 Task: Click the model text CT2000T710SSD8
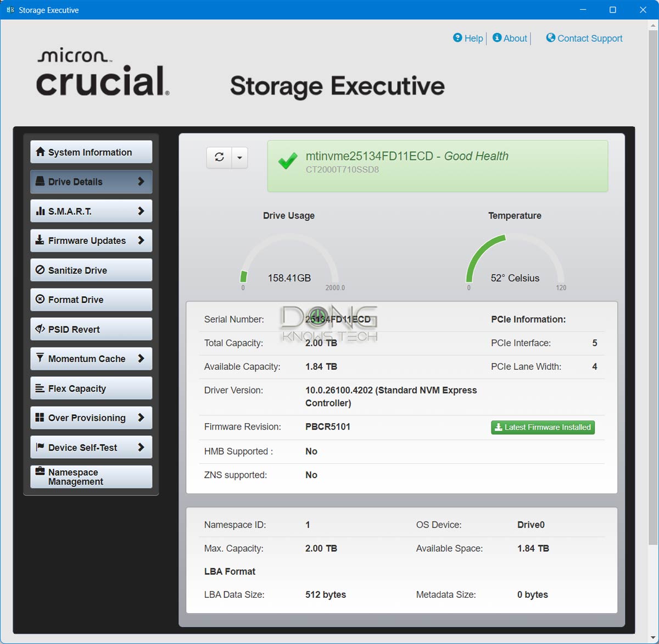(342, 170)
